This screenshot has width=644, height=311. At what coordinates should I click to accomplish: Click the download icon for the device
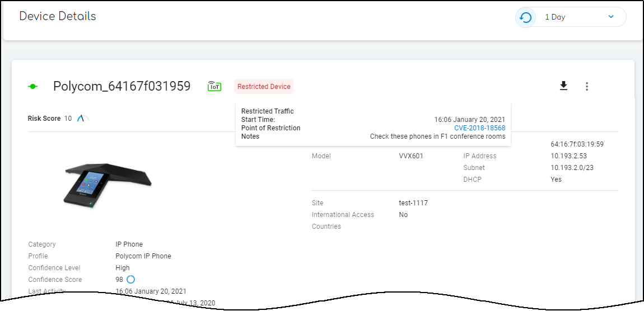[563, 86]
